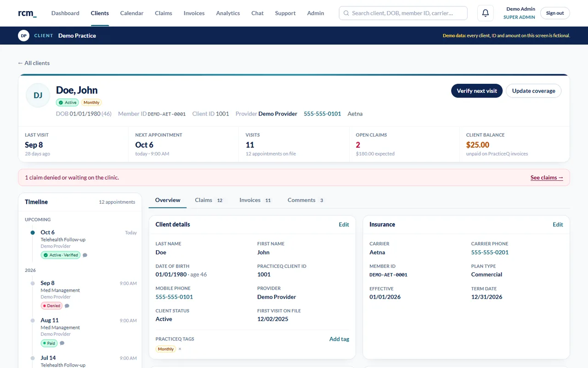Open the Sep 8 timeline appointment
588x368 pixels.
83,294
